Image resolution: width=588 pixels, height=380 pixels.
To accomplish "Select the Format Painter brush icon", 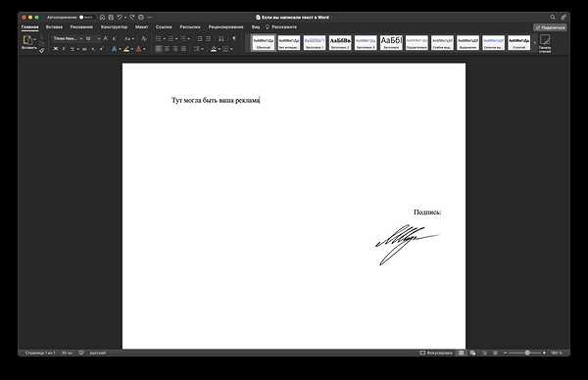I will pos(41,50).
